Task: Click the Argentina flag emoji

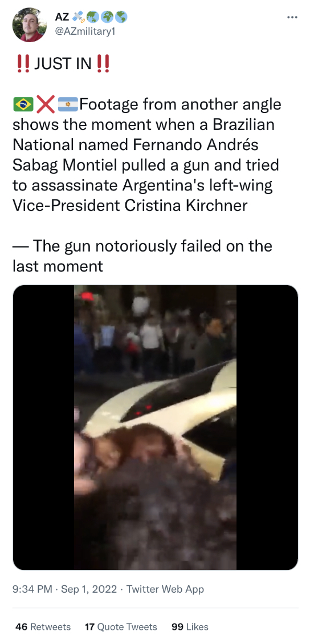Action: (x=68, y=104)
